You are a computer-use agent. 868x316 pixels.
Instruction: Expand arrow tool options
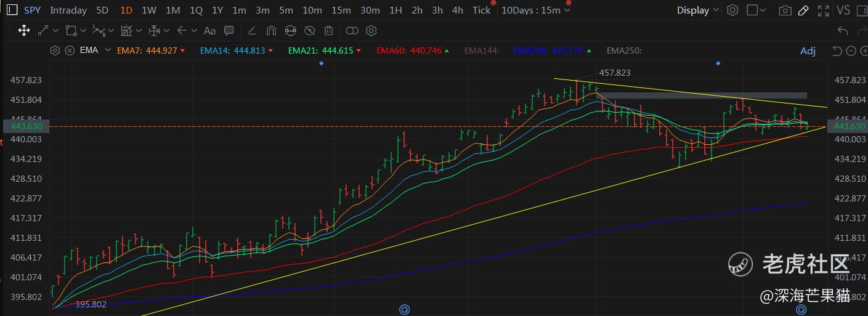[x=194, y=30]
